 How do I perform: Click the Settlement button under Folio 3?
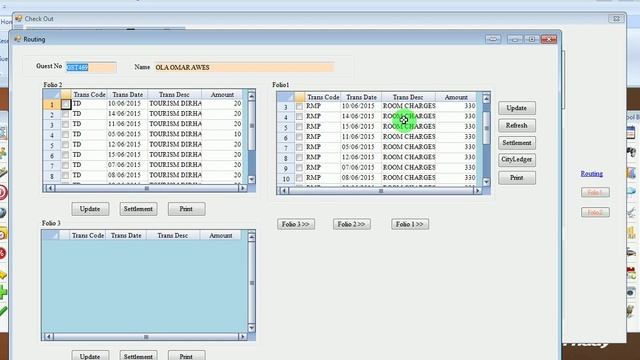tap(138, 356)
